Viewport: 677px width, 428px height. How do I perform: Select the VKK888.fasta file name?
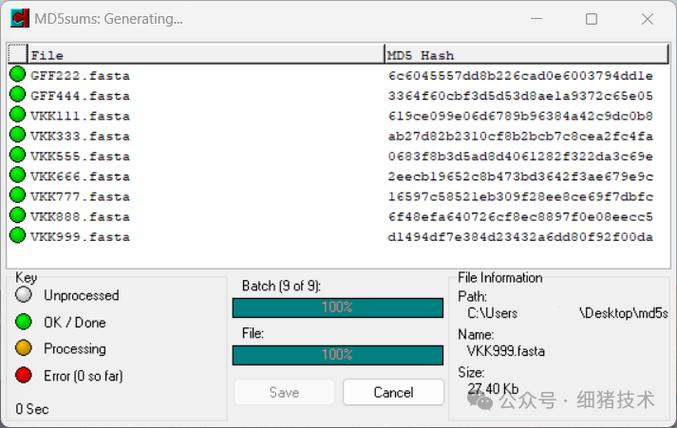(x=80, y=217)
